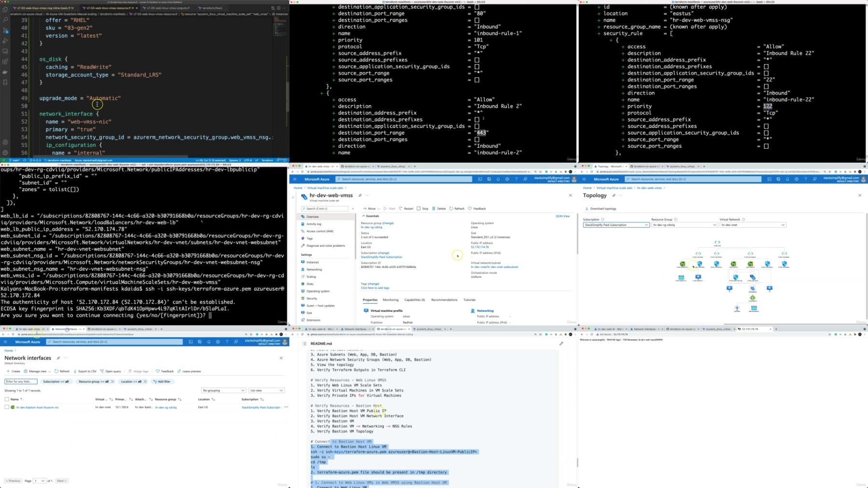Expand Manage view menu
868x488 pixels.
pyautogui.click(x=38, y=371)
